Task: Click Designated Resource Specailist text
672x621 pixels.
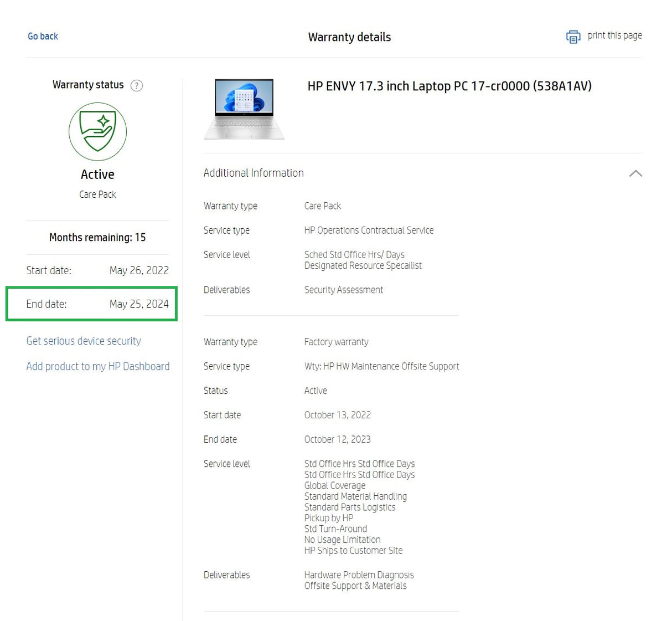Action: click(x=363, y=265)
